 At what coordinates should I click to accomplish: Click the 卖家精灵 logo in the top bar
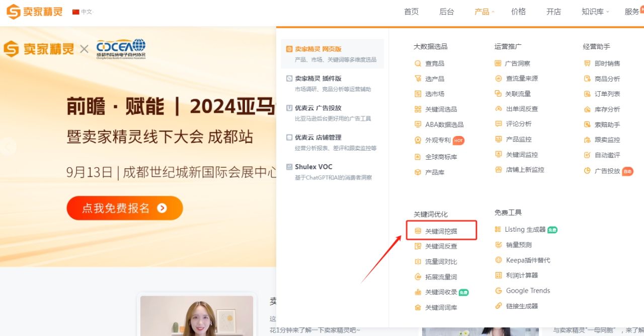click(x=35, y=12)
